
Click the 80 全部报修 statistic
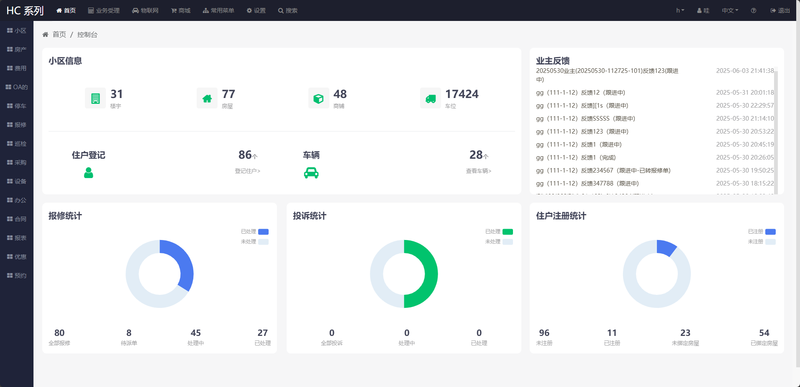(59, 337)
